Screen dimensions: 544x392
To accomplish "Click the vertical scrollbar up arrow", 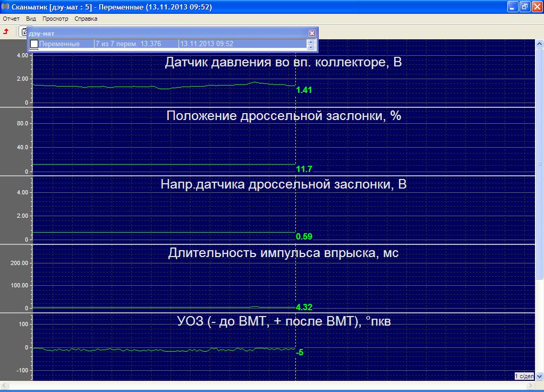I will point(540,44).
